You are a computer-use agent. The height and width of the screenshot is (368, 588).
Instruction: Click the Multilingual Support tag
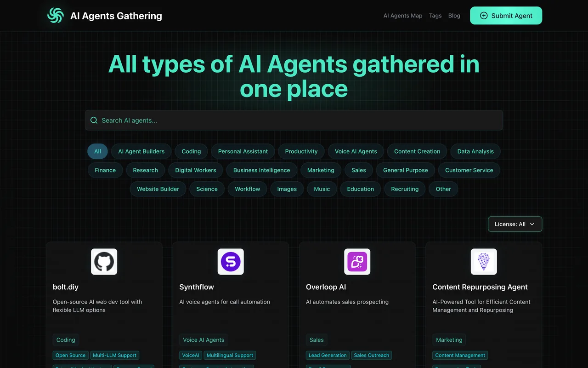(230, 355)
